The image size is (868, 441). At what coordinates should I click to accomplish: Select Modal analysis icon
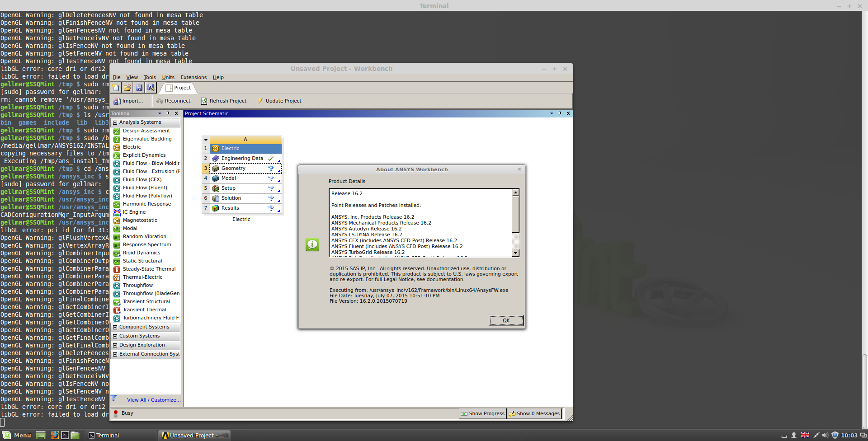117,229
